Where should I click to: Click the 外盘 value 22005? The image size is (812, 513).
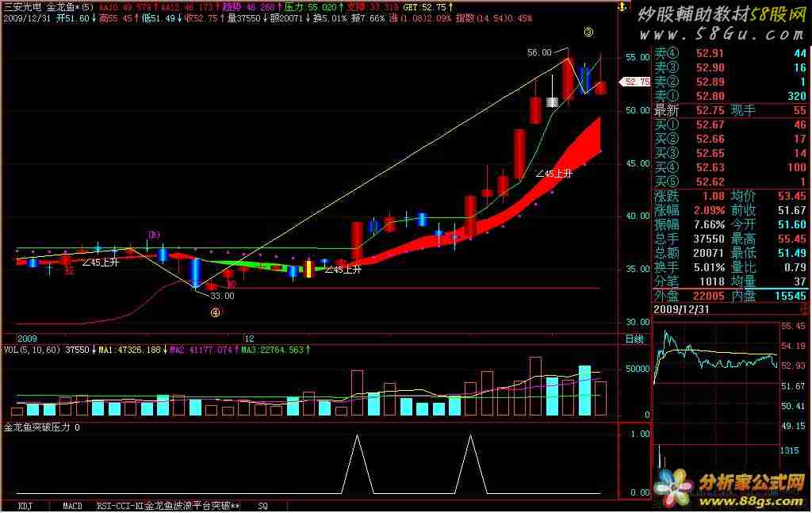[x=709, y=296]
